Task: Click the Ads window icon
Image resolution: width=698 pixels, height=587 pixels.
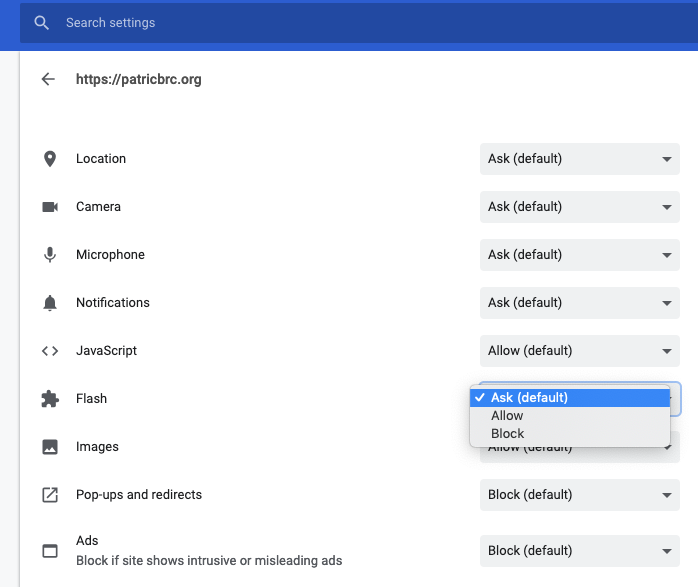Action: [x=49, y=551]
